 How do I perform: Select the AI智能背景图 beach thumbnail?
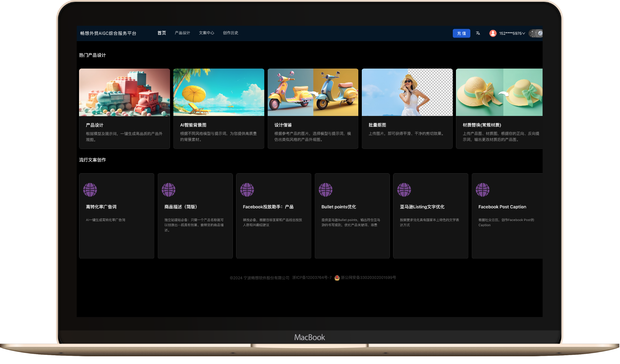tap(218, 92)
